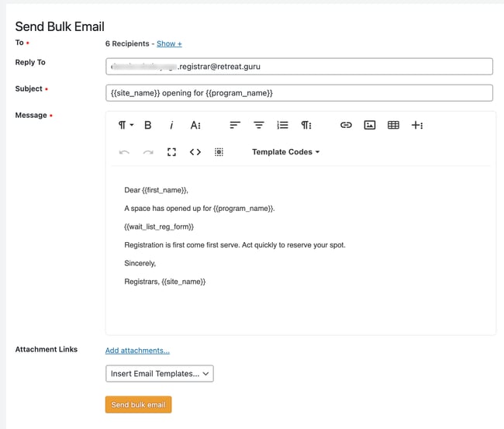Screen dimensions: 504x429
Task: Focus the Reply To email field
Action: (x=299, y=67)
